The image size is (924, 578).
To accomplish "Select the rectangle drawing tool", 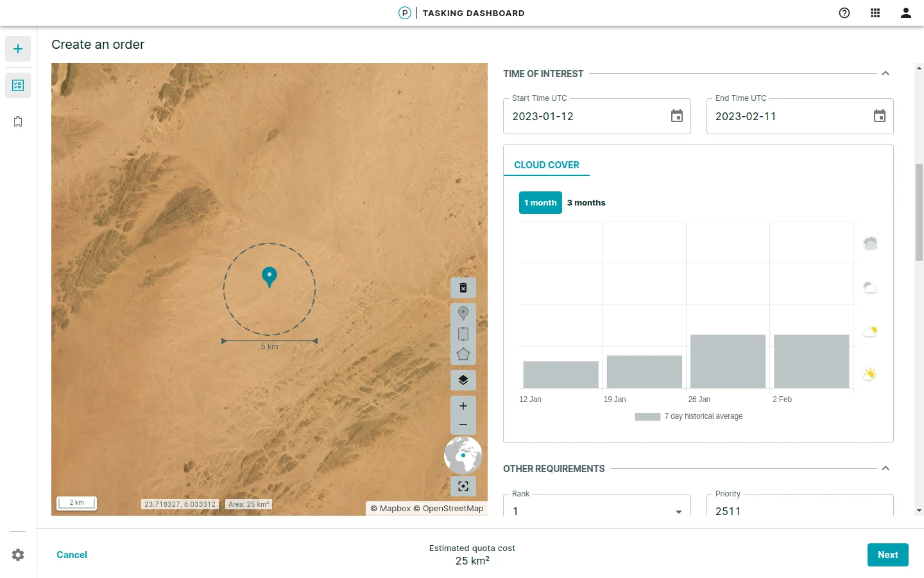I will coord(463,334).
